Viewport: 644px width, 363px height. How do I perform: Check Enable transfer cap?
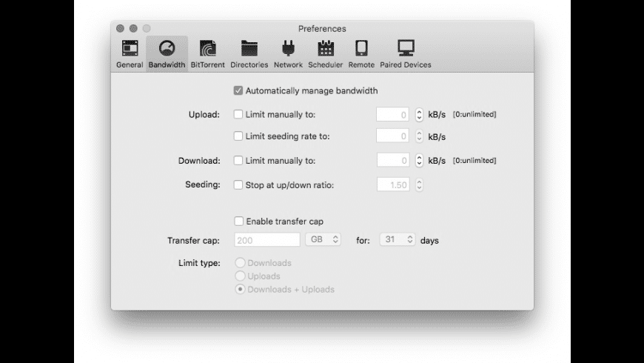pyautogui.click(x=238, y=222)
